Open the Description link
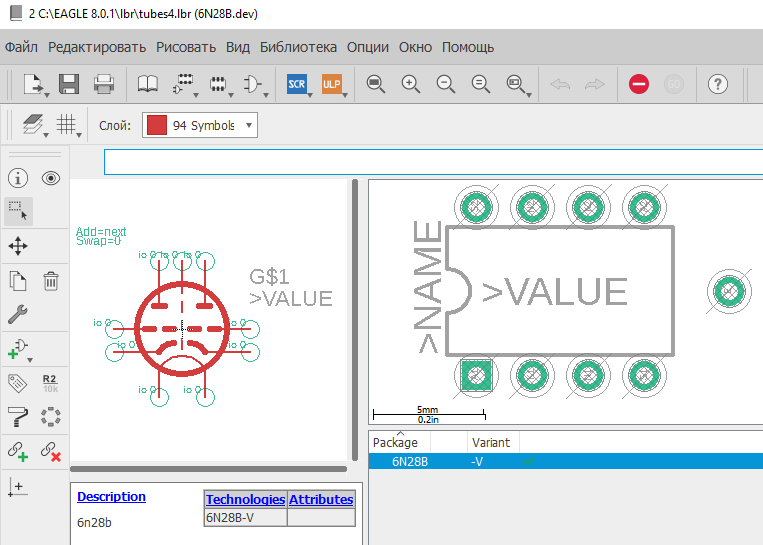This screenshot has height=545, width=763. tap(111, 496)
